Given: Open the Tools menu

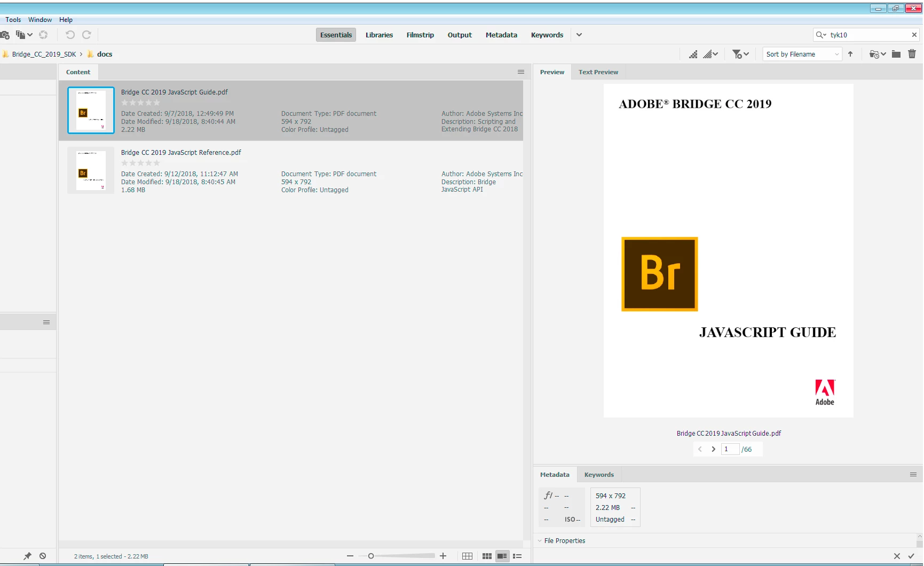Looking at the screenshot, I should 13,20.
